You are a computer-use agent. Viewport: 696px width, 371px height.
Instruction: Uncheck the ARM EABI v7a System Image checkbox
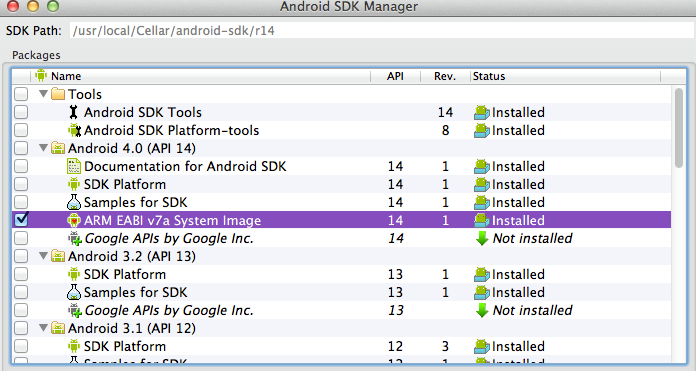point(21,220)
